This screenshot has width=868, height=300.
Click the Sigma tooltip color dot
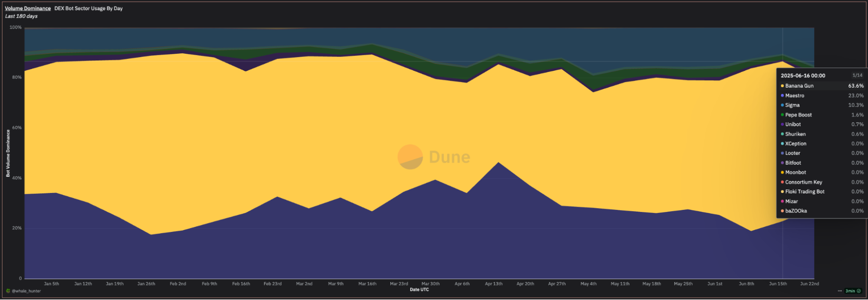(782, 105)
